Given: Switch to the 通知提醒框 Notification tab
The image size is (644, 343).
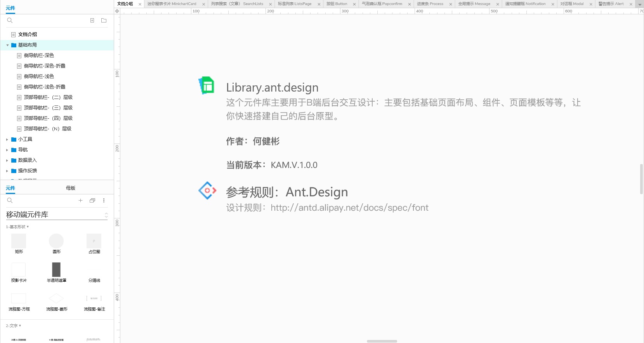Looking at the screenshot, I should [525, 4].
